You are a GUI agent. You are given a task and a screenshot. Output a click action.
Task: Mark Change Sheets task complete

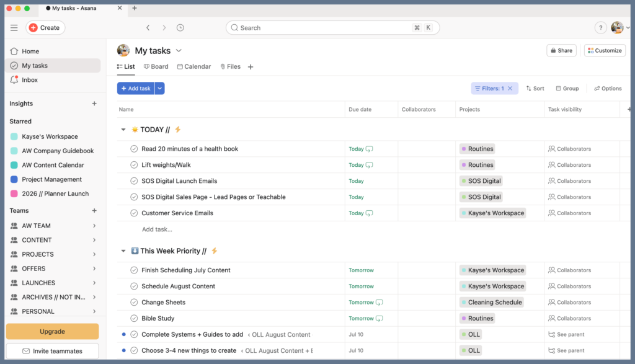pos(134,303)
